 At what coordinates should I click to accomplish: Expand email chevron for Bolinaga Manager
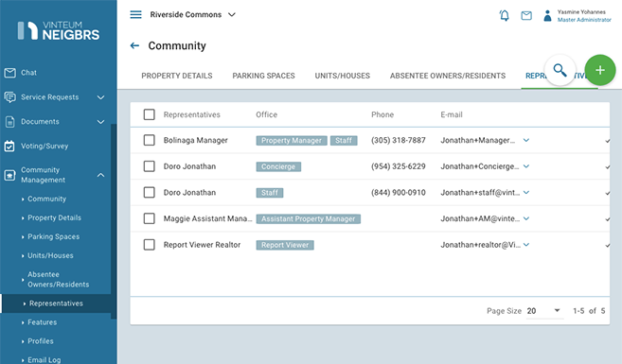[526, 140]
